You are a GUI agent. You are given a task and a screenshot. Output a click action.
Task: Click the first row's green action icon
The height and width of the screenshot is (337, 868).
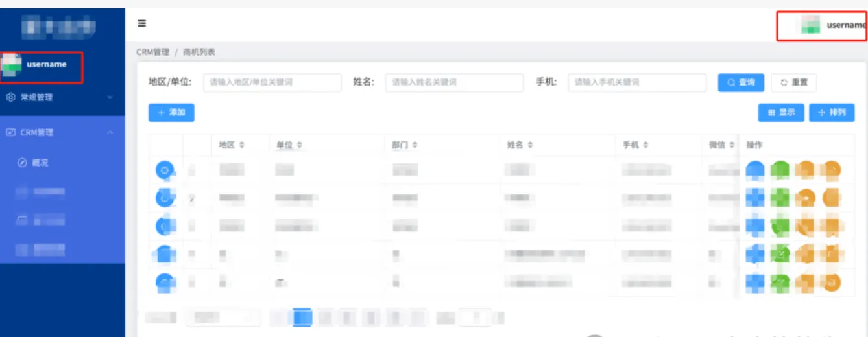(781, 170)
